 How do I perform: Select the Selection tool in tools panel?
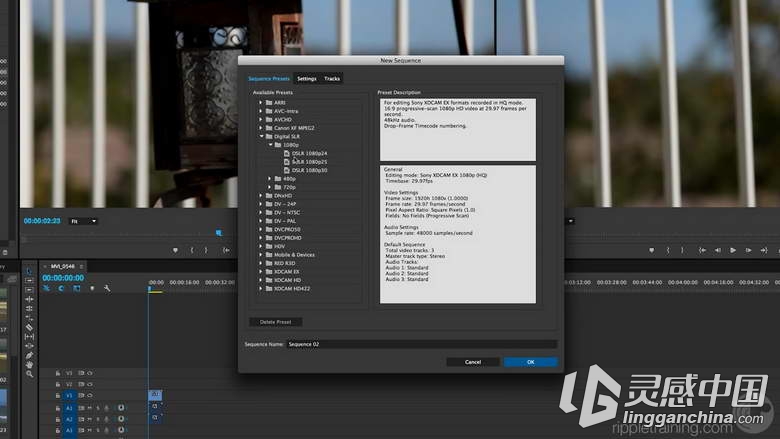[x=29, y=271]
